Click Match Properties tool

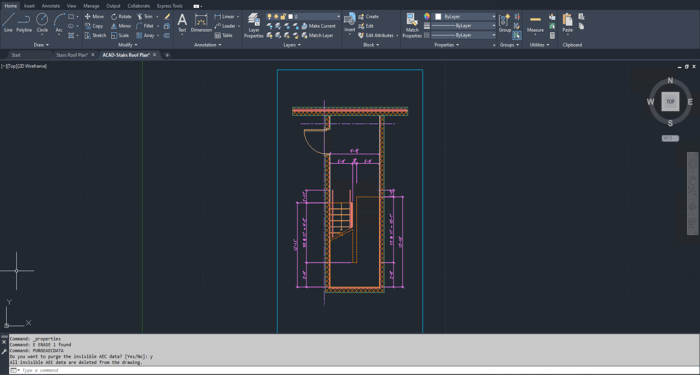pos(412,25)
